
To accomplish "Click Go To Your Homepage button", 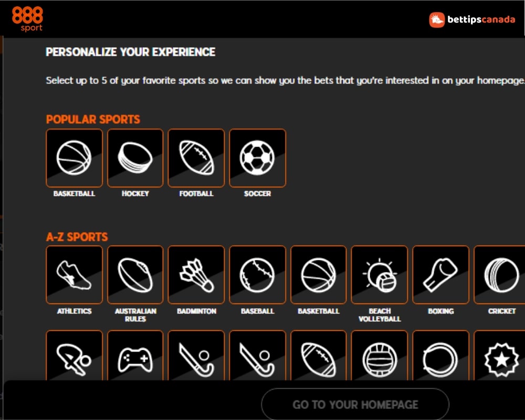I will (x=355, y=404).
